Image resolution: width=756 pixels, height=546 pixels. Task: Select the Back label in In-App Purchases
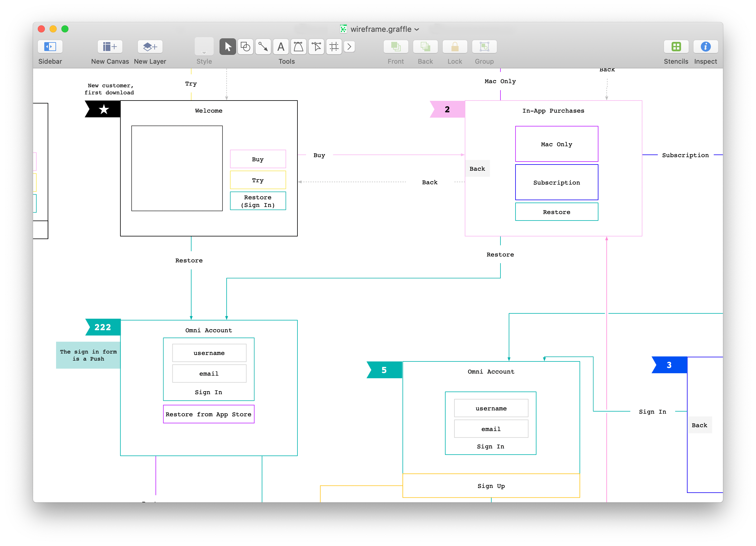click(477, 169)
